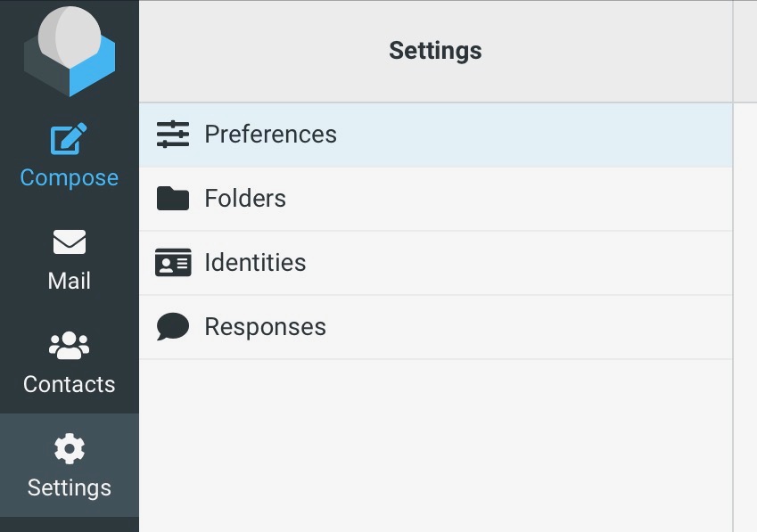The height and width of the screenshot is (532, 757).
Task: Open the Preferences section
Action: pyautogui.click(x=436, y=135)
